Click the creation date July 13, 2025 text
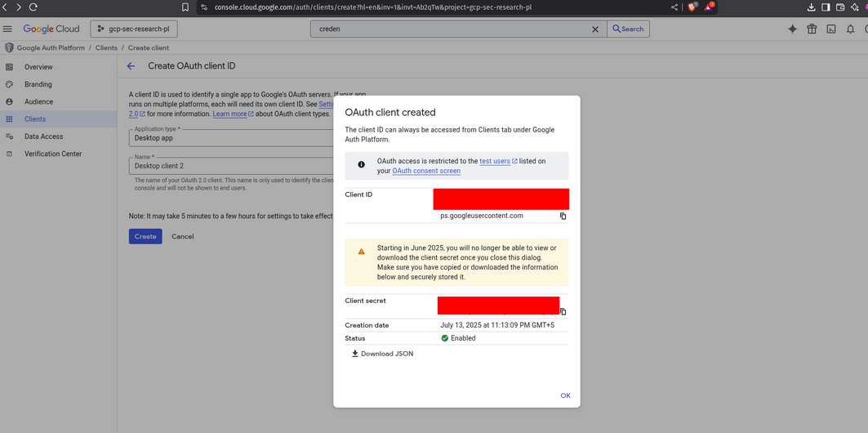This screenshot has height=433, width=868. pos(497,325)
